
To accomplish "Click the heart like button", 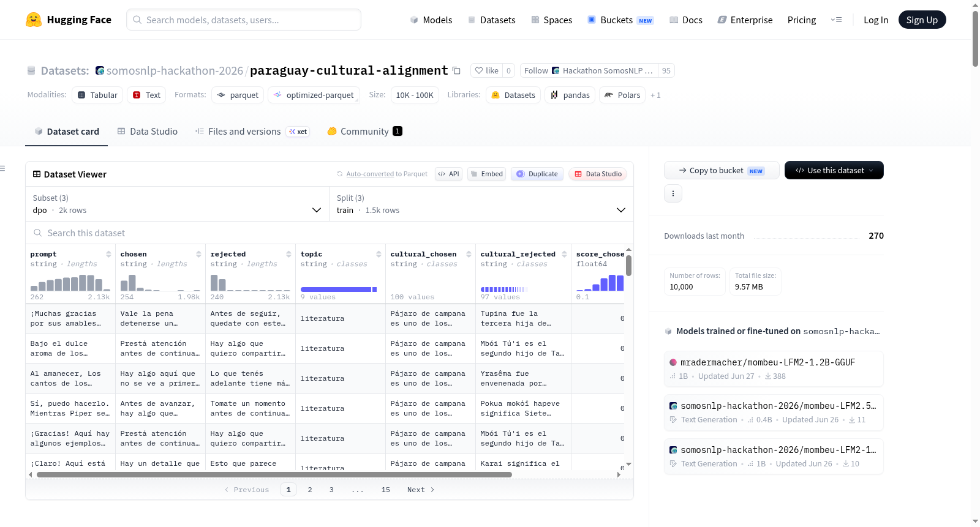I will [x=487, y=70].
